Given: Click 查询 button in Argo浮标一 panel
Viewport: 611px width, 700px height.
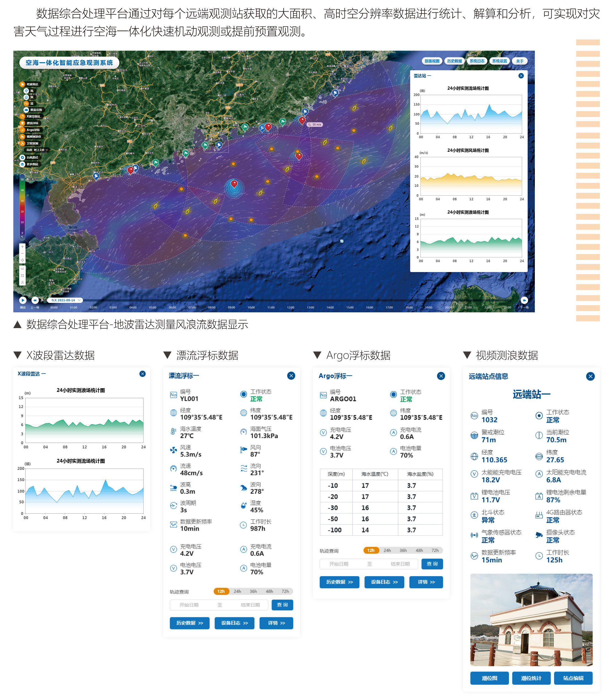Looking at the screenshot, I should pyautogui.click(x=432, y=564).
